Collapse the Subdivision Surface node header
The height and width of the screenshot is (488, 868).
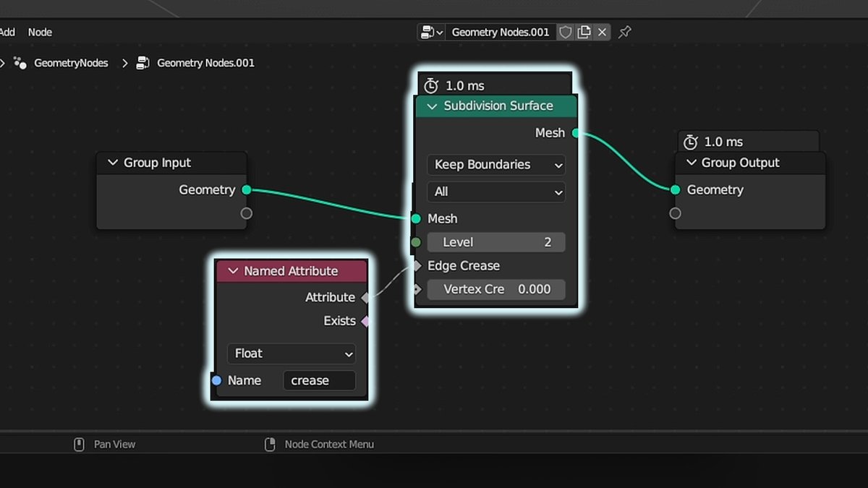432,106
